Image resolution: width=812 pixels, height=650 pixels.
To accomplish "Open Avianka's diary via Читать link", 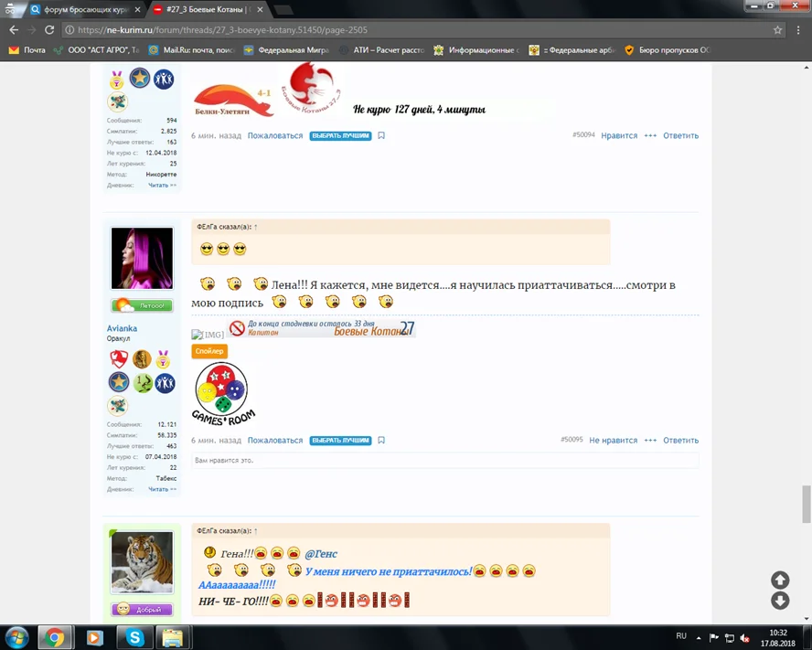I will coord(162,489).
